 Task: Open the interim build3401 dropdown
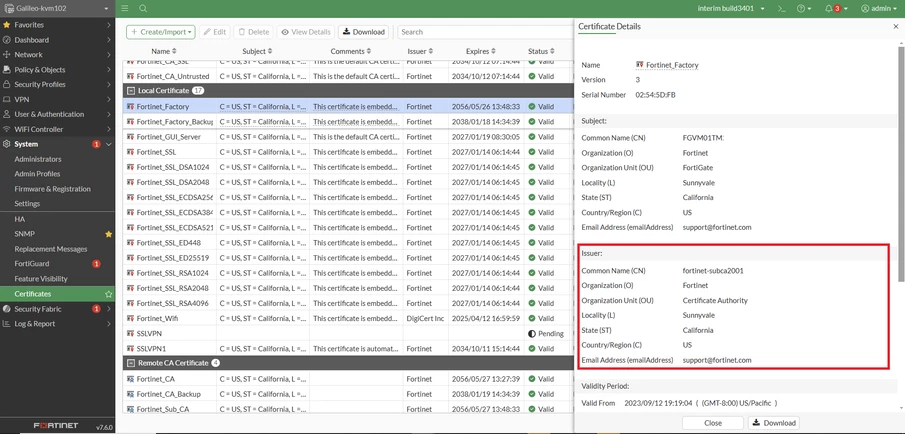pos(731,9)
